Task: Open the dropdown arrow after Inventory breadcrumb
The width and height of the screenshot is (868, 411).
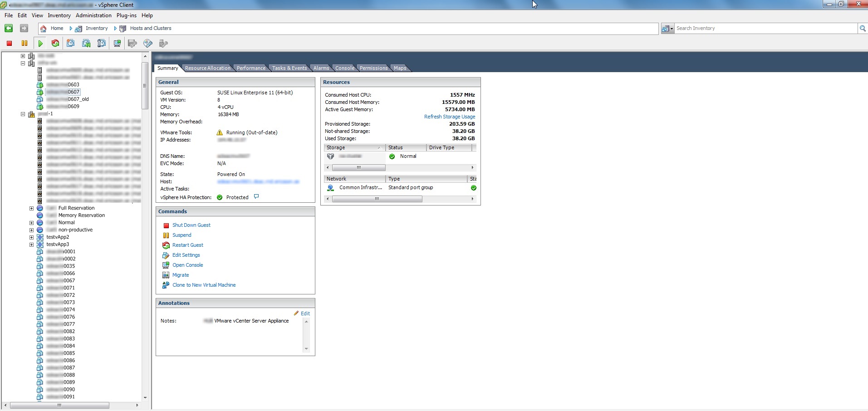Action: [x=115, y=28]
